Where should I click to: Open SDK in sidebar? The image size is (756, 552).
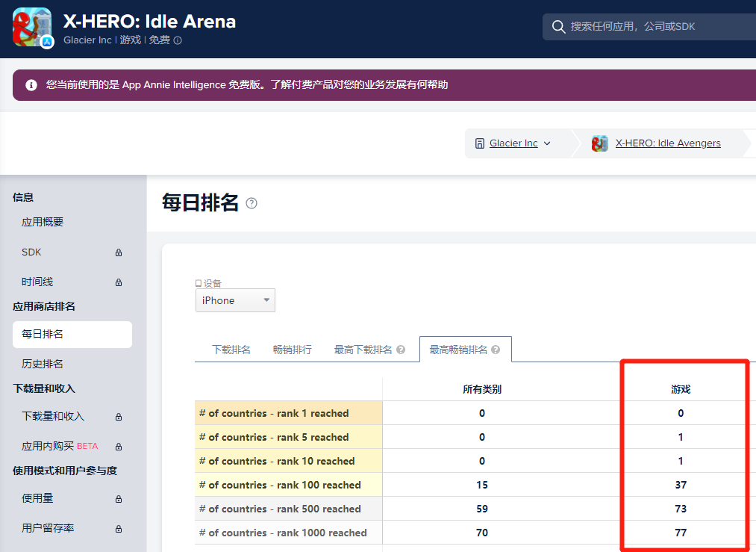31,252
